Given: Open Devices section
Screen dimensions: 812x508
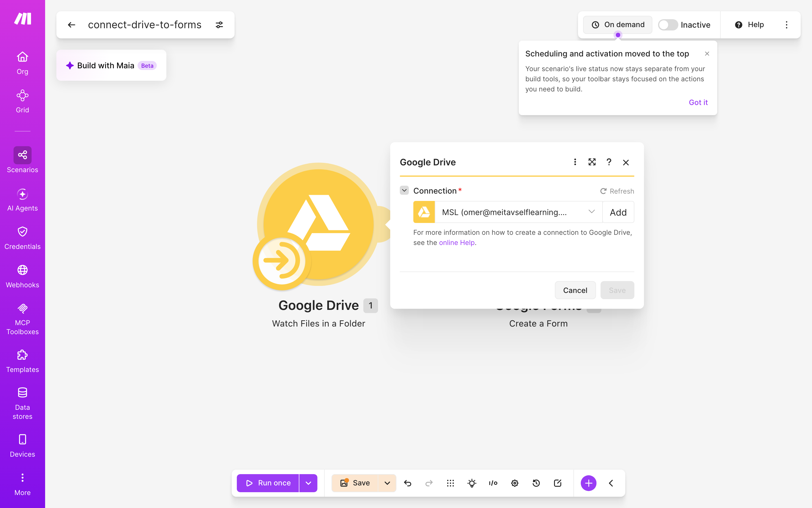Looking at the screenshot, I should tap(23, 446).
